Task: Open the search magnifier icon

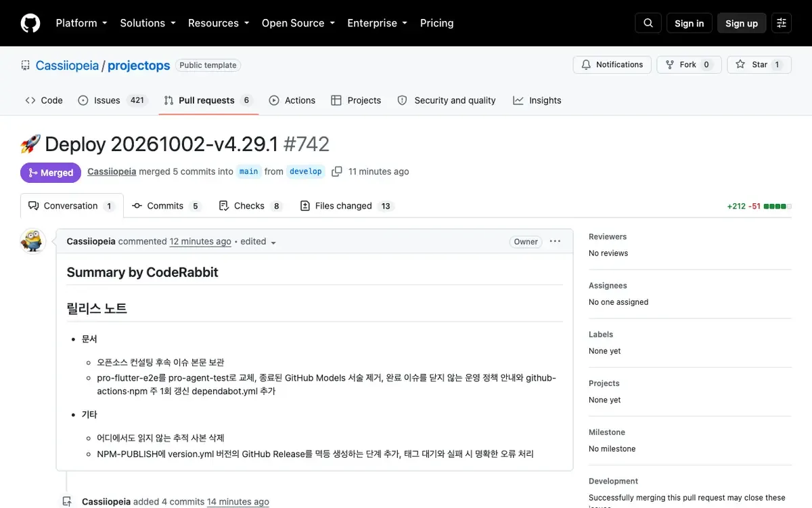Action: click(648, 23)
